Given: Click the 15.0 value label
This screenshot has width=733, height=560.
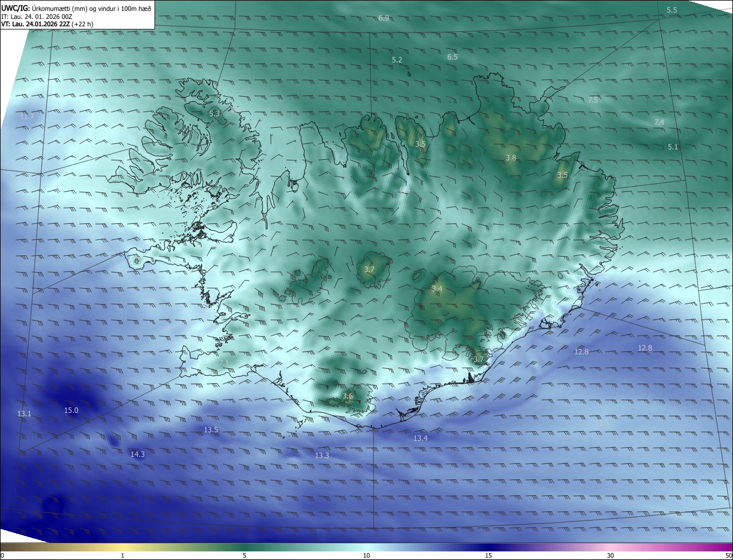Looking at the screenshot, I should point(71,410).
